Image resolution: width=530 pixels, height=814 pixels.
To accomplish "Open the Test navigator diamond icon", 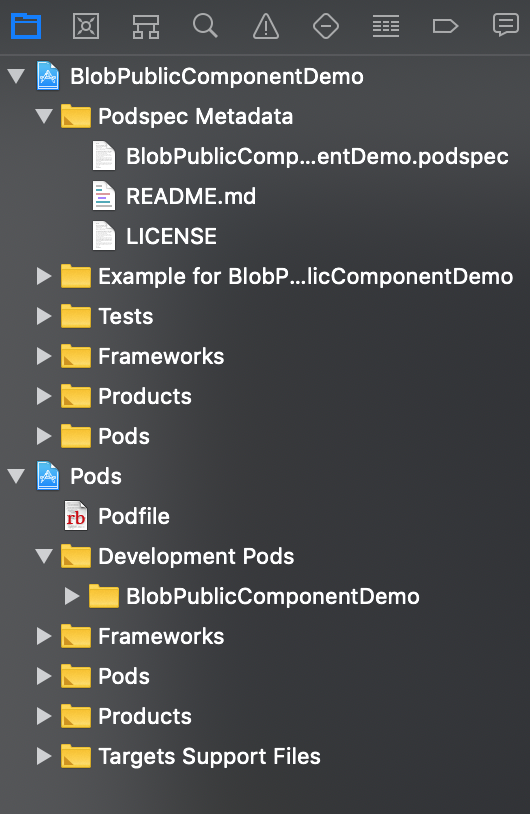I will click(326, 26).
